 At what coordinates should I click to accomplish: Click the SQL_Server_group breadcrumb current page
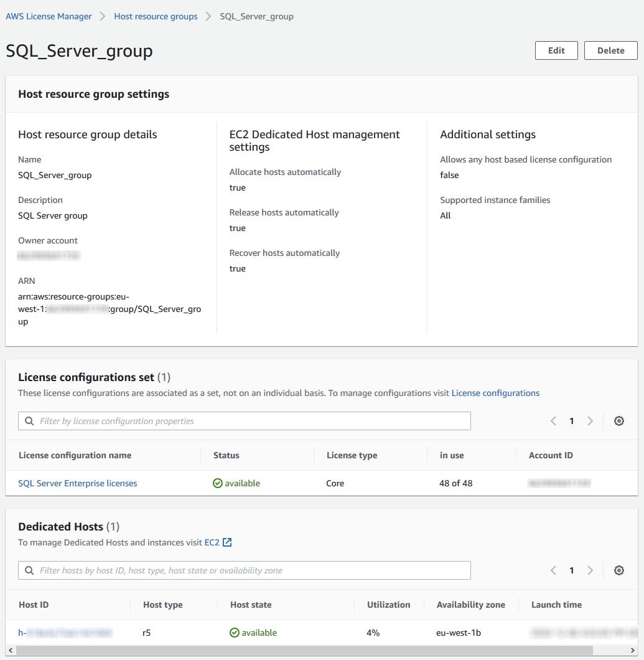tap(256, 16)
